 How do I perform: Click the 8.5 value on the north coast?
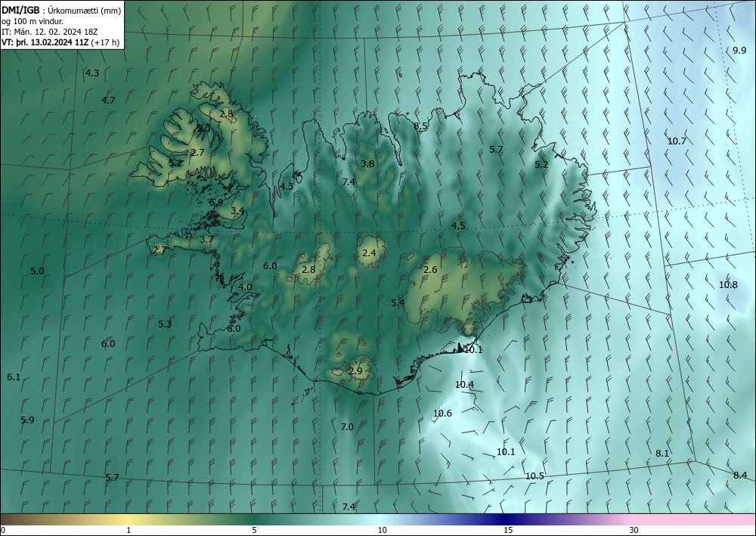[420, 126]
